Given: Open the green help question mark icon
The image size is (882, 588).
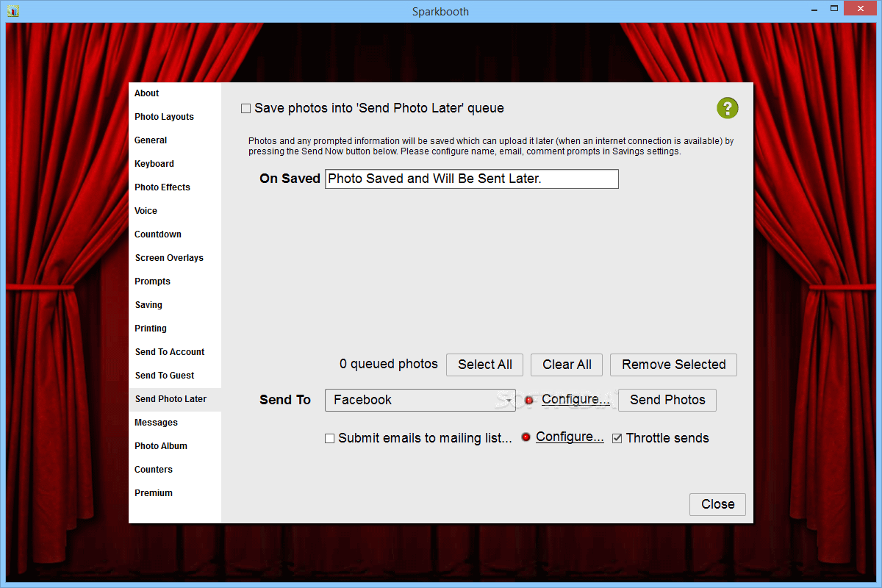Looking at the screenshot, I should (727, 108).
